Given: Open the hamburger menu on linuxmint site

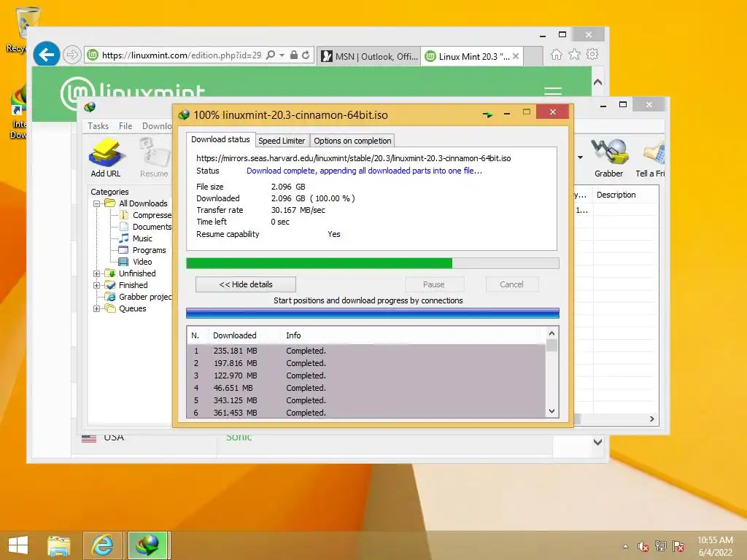Looking at the screenshot, I should click(x=553, y=91).
